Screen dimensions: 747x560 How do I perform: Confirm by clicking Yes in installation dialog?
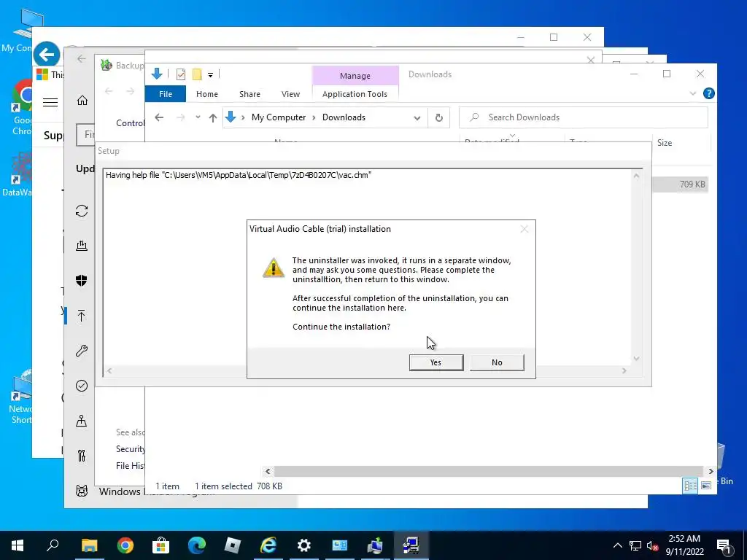tap(436, 362)
